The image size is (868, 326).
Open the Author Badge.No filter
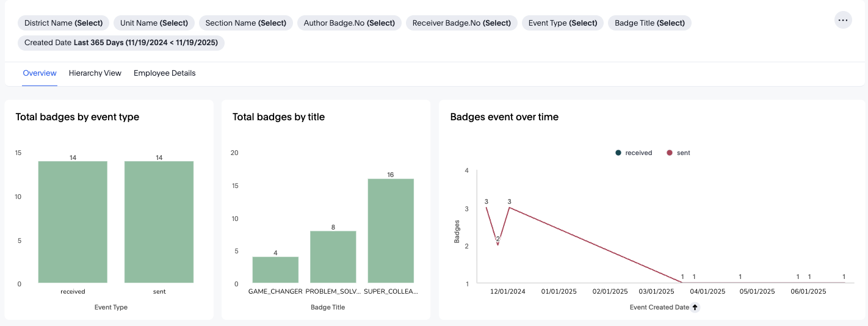pos(349,23)
